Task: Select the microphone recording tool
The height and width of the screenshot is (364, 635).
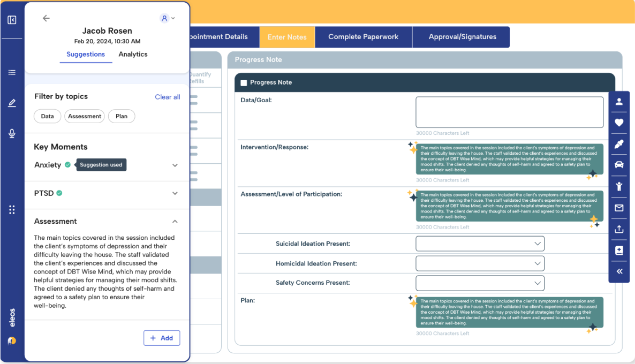Action: (x=12, y=133)
